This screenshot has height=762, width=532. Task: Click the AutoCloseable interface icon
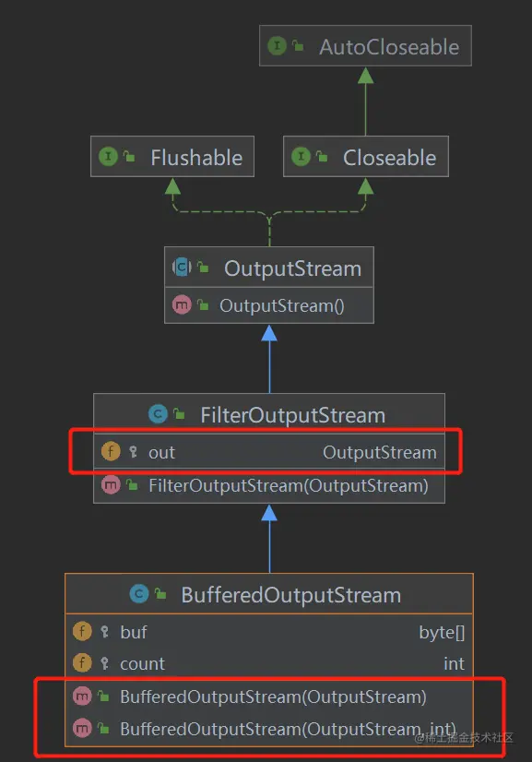point(277,46)
